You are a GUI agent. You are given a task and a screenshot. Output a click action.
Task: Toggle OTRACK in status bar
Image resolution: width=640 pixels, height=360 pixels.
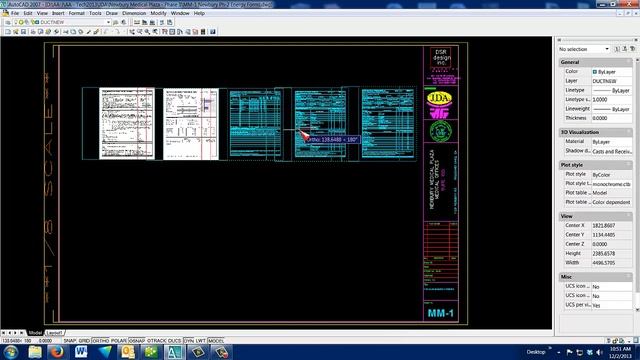pos(157,341)
